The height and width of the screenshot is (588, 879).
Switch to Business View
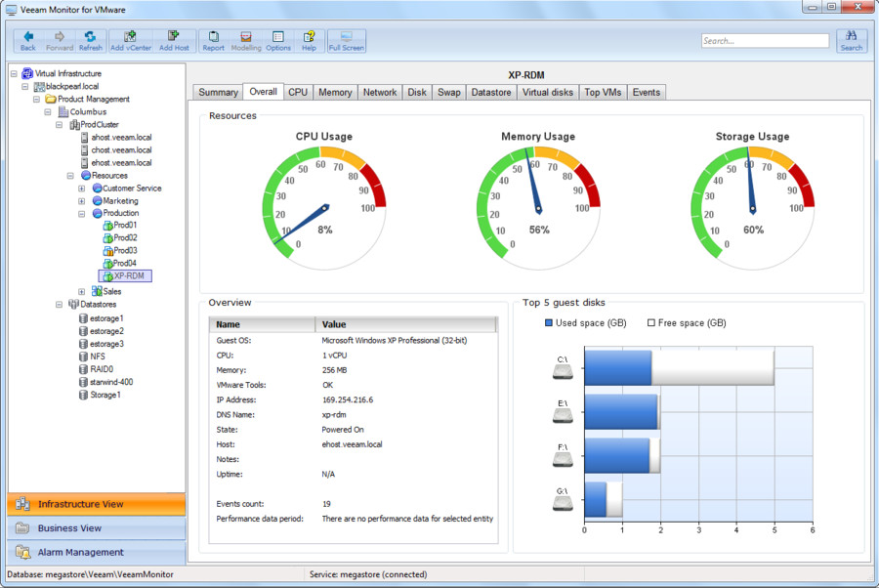point(97,528)
